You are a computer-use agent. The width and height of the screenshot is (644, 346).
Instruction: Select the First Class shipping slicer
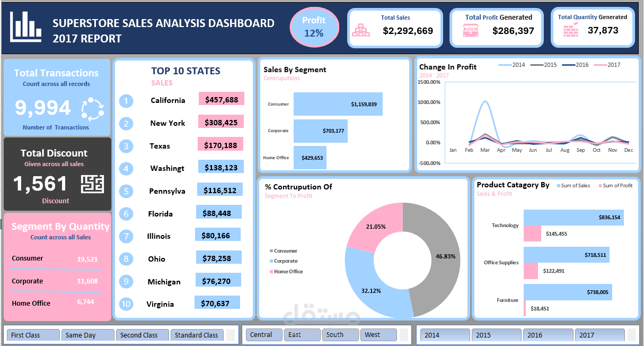click(33, 335)
